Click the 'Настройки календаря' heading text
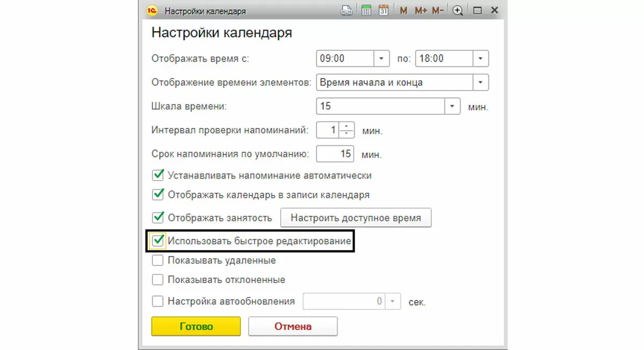644x350 pixels. tap(222, 32)
